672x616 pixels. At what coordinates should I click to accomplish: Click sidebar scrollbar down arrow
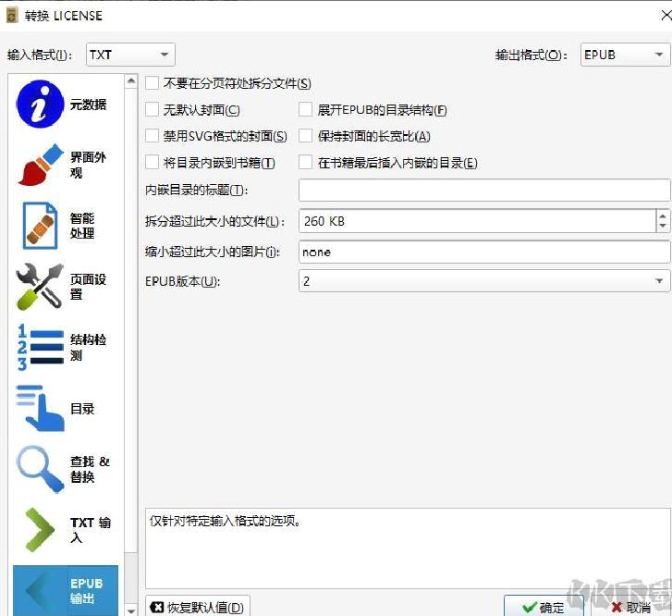click(131, 610)
